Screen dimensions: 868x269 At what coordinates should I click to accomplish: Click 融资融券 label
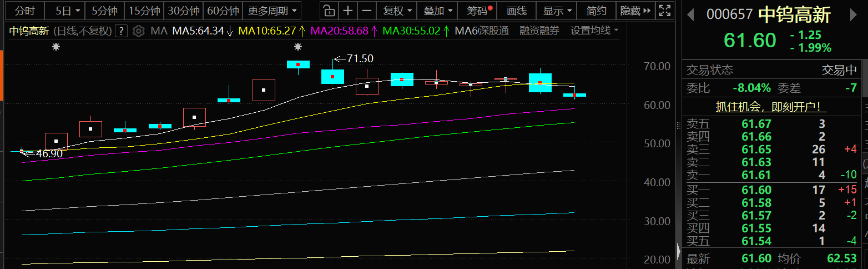tap(539, 31)
